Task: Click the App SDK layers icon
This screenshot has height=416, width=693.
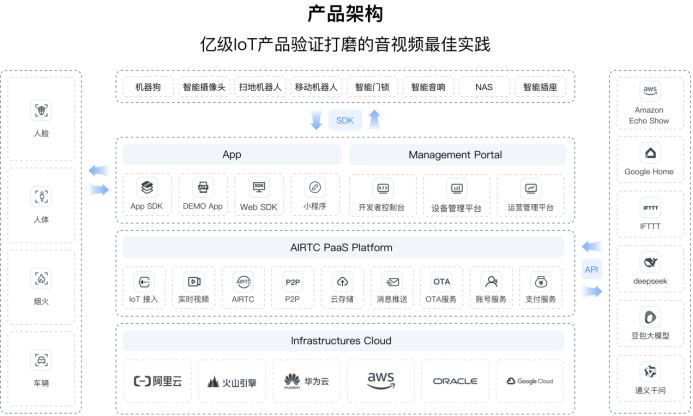Action: pos(147,187)
